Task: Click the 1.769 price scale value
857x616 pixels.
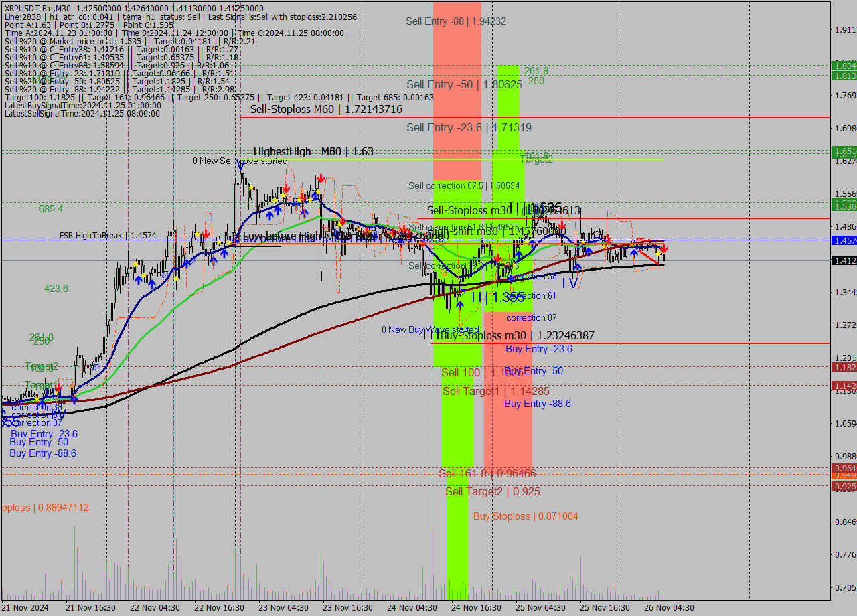Action: point(845,95)
